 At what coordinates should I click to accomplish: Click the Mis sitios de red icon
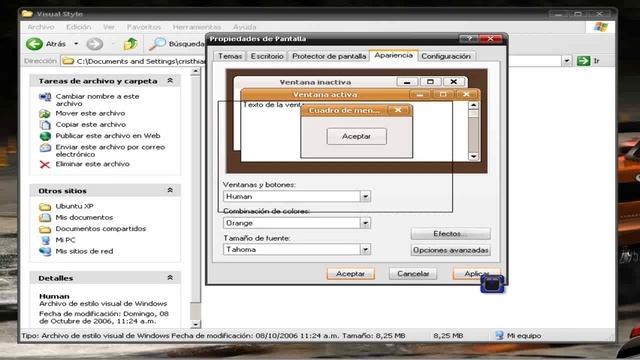(45, 251)
